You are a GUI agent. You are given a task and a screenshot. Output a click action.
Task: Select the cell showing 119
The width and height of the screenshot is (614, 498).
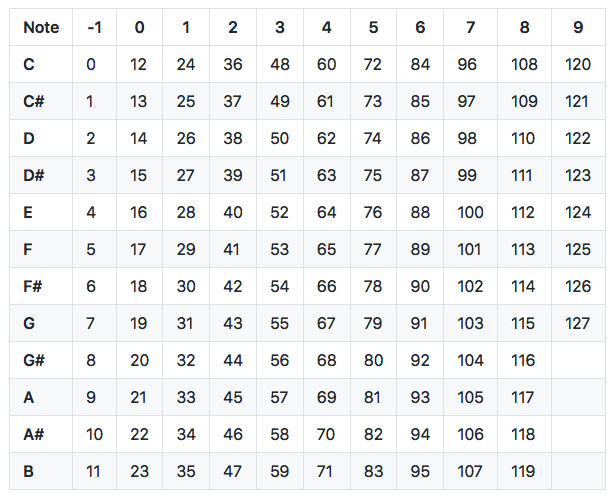point(524,471)
